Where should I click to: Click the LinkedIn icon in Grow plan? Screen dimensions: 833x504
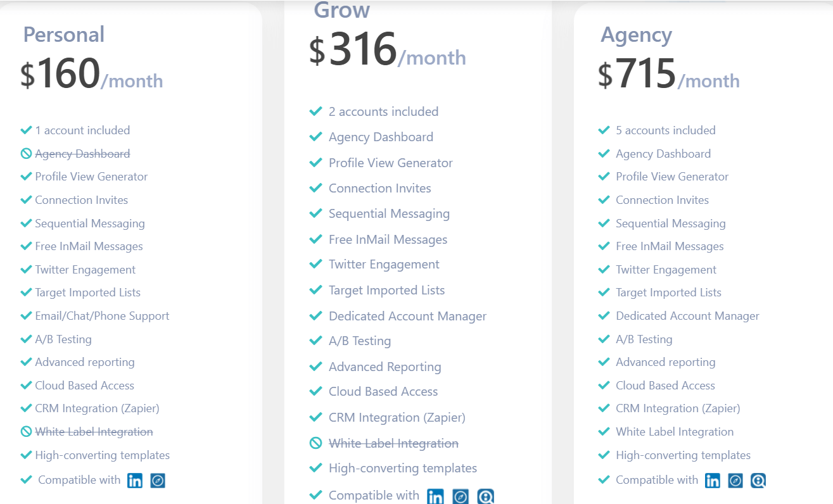coord(435,496)
